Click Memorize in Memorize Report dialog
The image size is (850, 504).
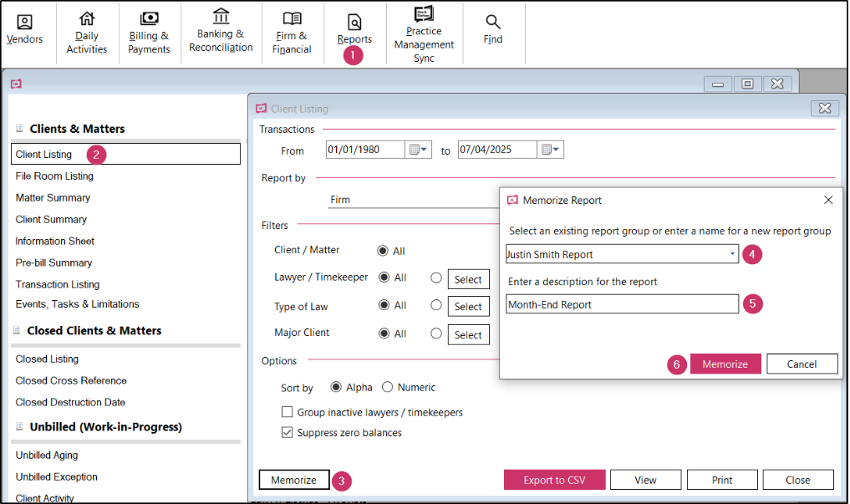pyautogui.click(x=725, y=364)
